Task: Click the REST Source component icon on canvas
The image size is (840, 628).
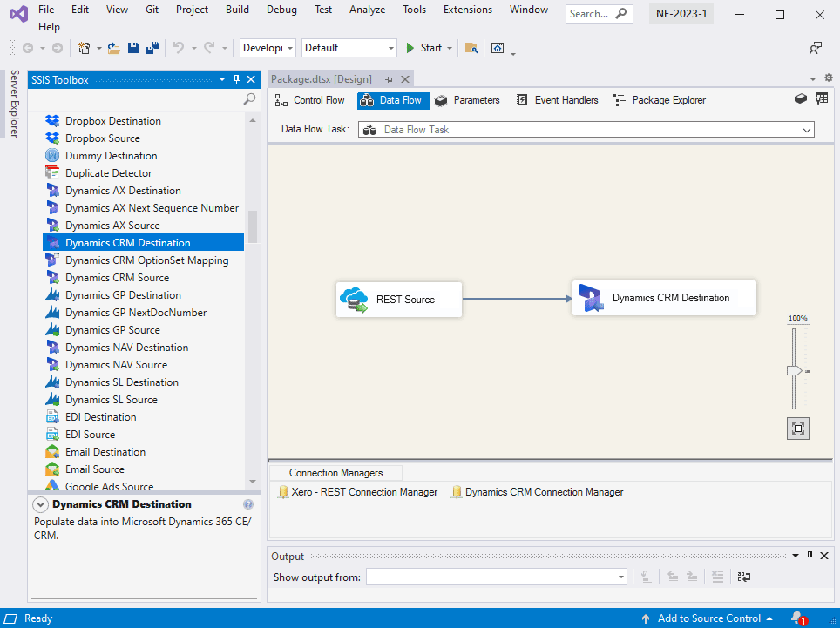Action: 354,300
